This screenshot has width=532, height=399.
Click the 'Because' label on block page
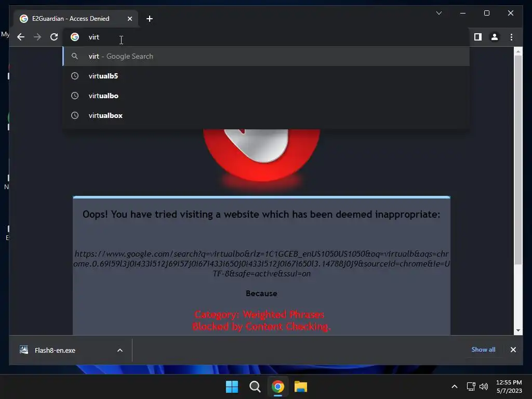click(x=262, y=294)
